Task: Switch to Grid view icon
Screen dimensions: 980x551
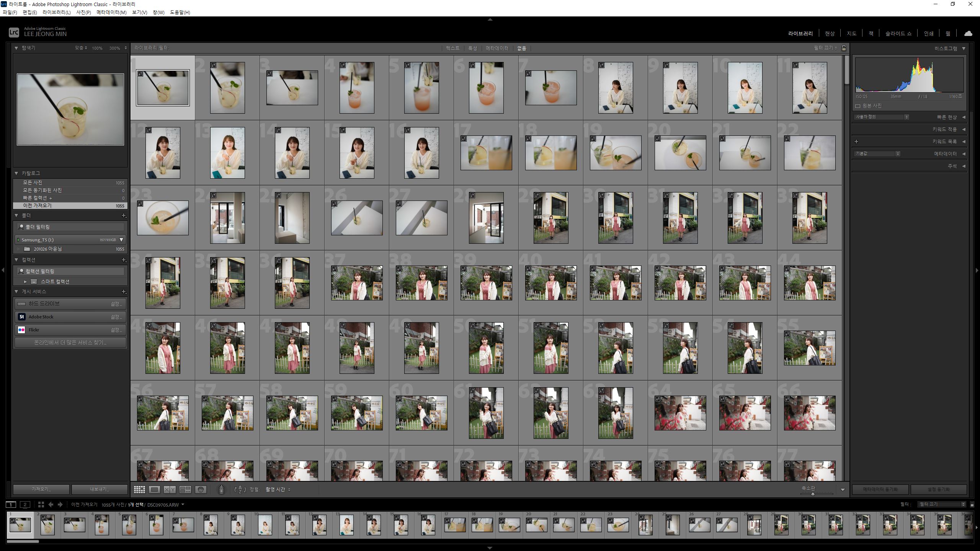Action: pyautogui.click(x=139, y=489)
